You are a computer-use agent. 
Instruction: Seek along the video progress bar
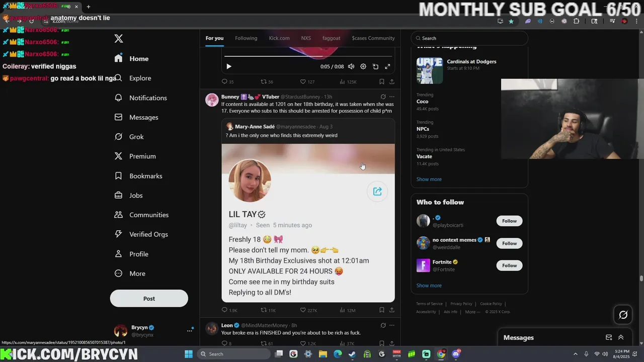pos(308,56)
